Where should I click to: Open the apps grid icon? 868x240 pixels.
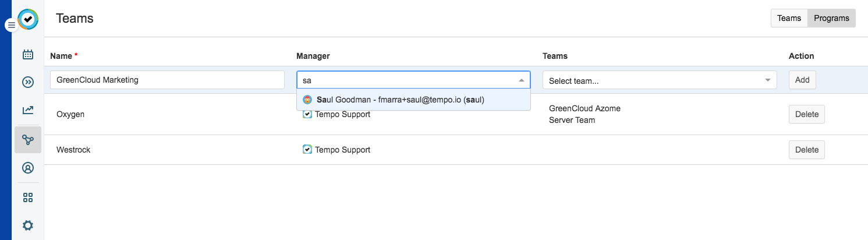[x=28, y=197]
